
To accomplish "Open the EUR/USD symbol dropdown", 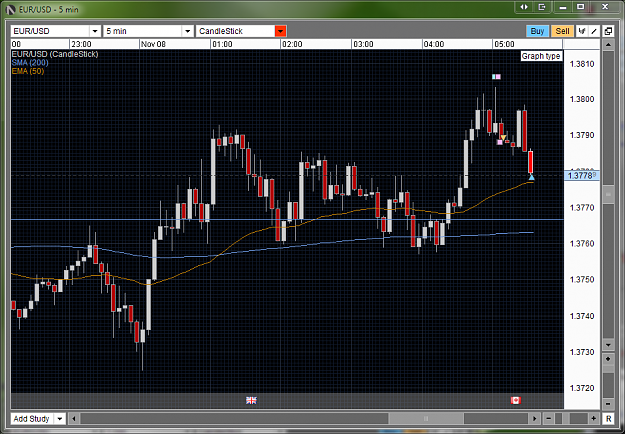I will [x=95, y=31].
